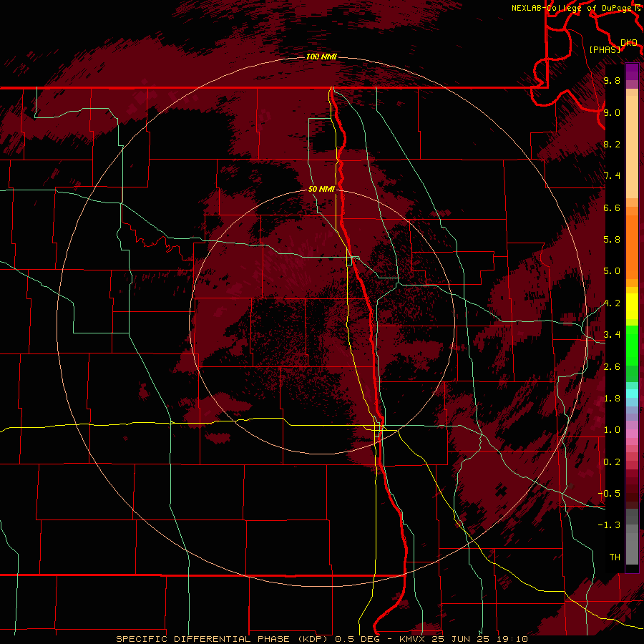Click the TH label at the legend bottom
The height and width of the screenshot is (644, 644).
(615, 557)
